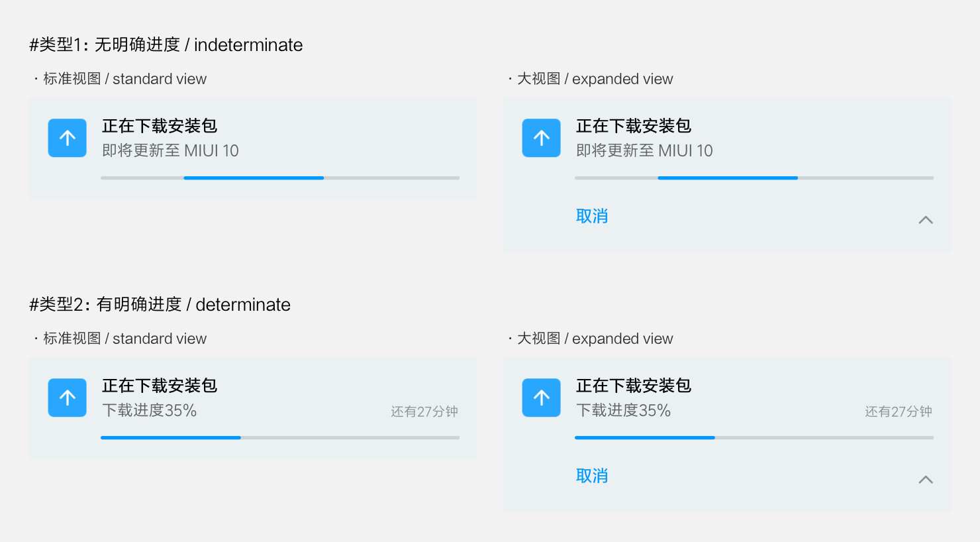Click the 35% progress bar in the determinate standard view
The image size is (980, 542).
tap(280, 437)
